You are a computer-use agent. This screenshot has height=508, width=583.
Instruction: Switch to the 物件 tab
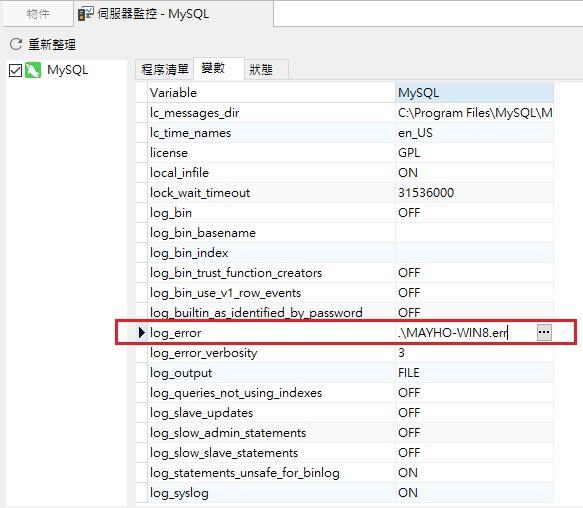(x=38, y=14)
